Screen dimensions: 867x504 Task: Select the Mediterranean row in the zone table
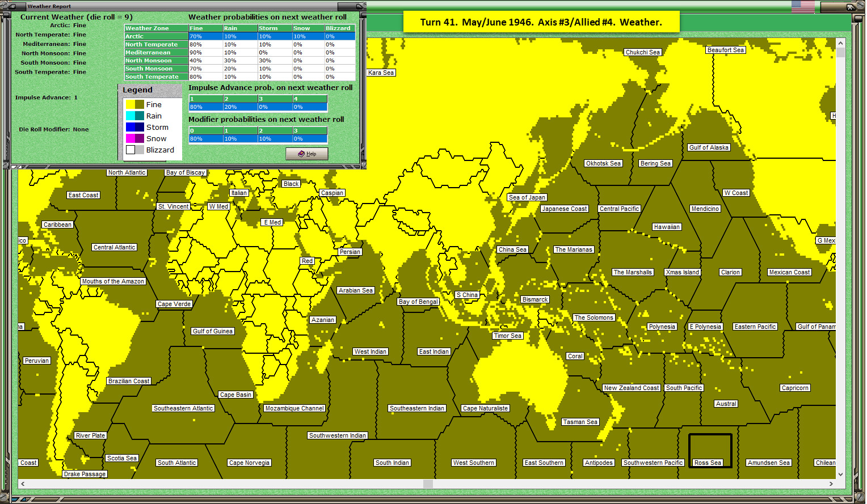tap(240, 52)
